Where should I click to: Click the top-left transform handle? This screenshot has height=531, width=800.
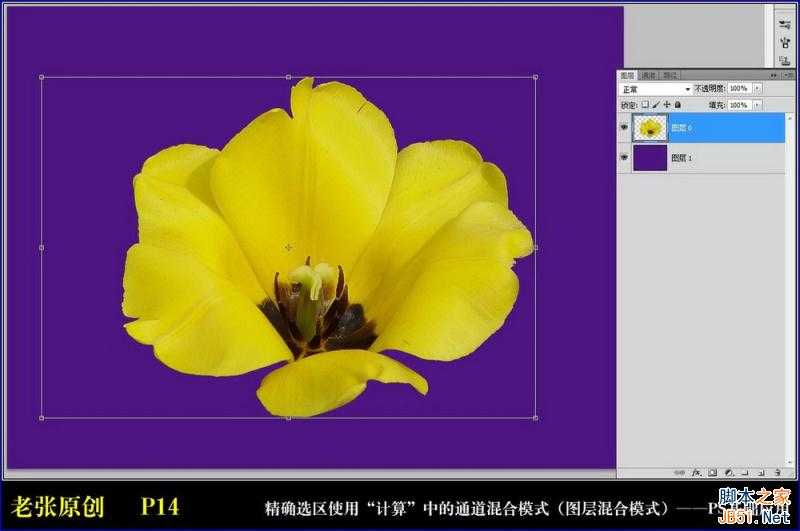(41, 77)
